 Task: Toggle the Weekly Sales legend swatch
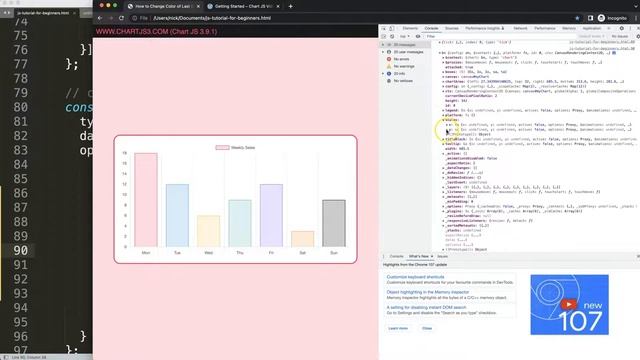point(222,148)
